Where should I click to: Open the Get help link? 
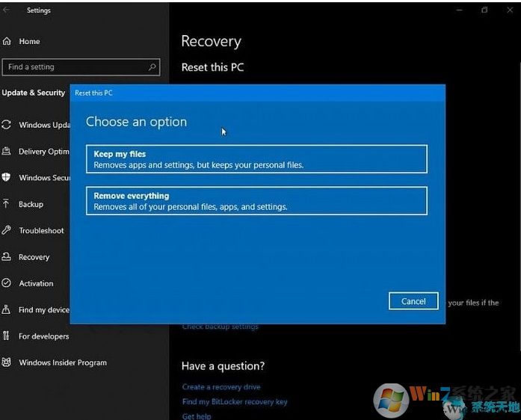(x=197, y=416)
